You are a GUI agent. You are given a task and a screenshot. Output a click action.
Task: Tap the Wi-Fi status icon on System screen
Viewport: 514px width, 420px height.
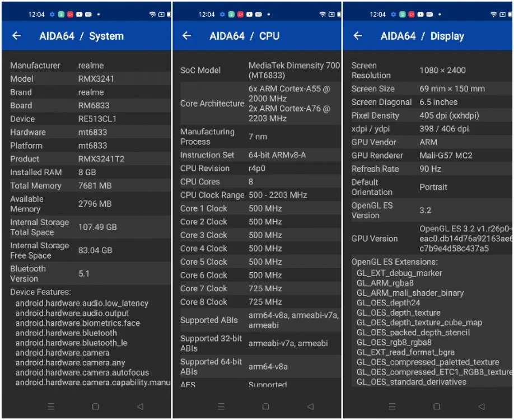point(152,14)
